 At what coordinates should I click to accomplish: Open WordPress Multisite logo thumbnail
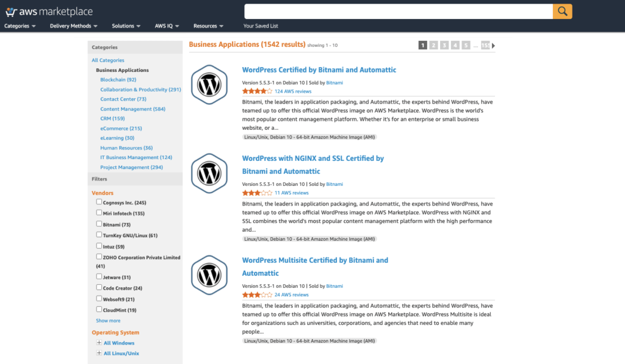click(x=209, y=275)
